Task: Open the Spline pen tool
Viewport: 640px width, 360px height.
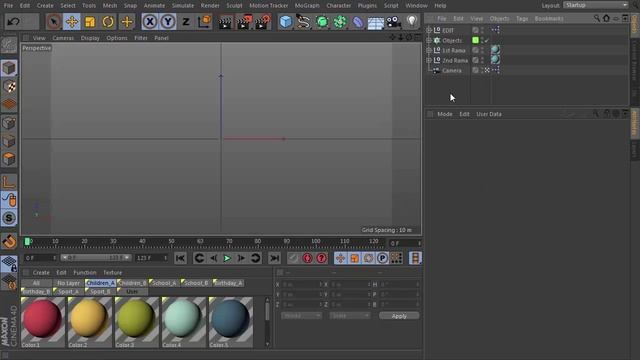Action: pos(303,22)
